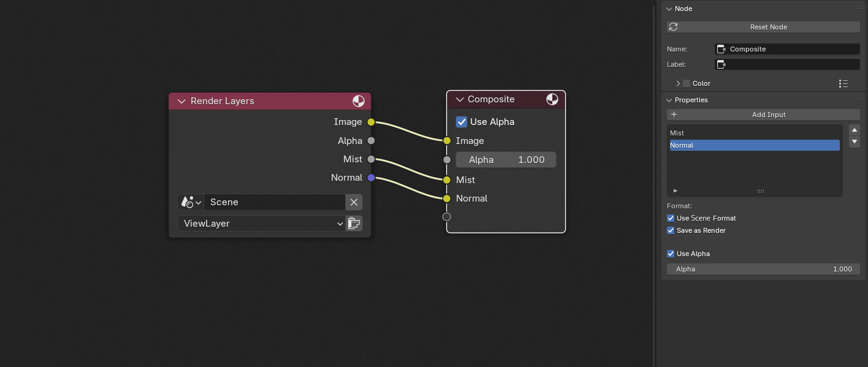Viewport: 868px width, 367px height.
Task: Click the Reset Node button
Action: (x=763, y=27)
